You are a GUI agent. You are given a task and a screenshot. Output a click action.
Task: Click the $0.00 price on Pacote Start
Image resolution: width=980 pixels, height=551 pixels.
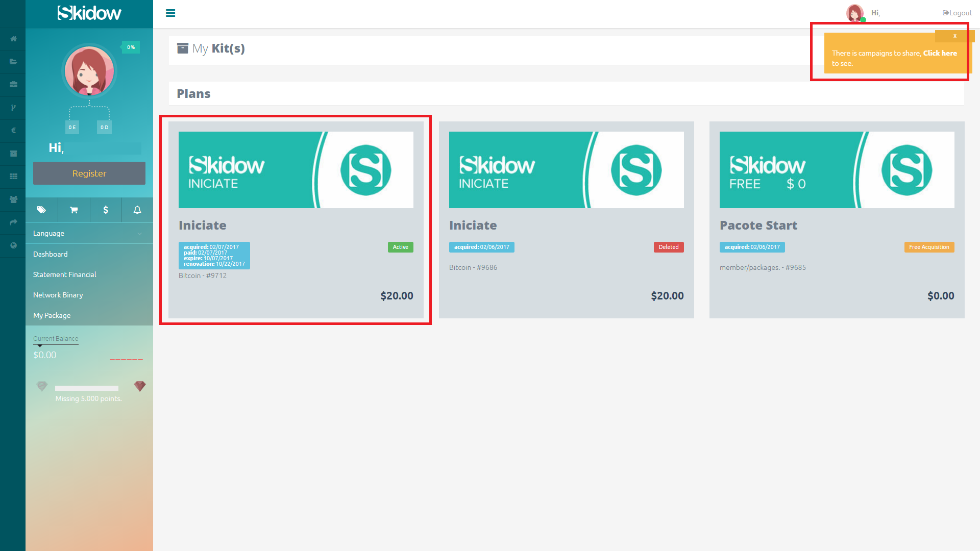coord(941,296)
